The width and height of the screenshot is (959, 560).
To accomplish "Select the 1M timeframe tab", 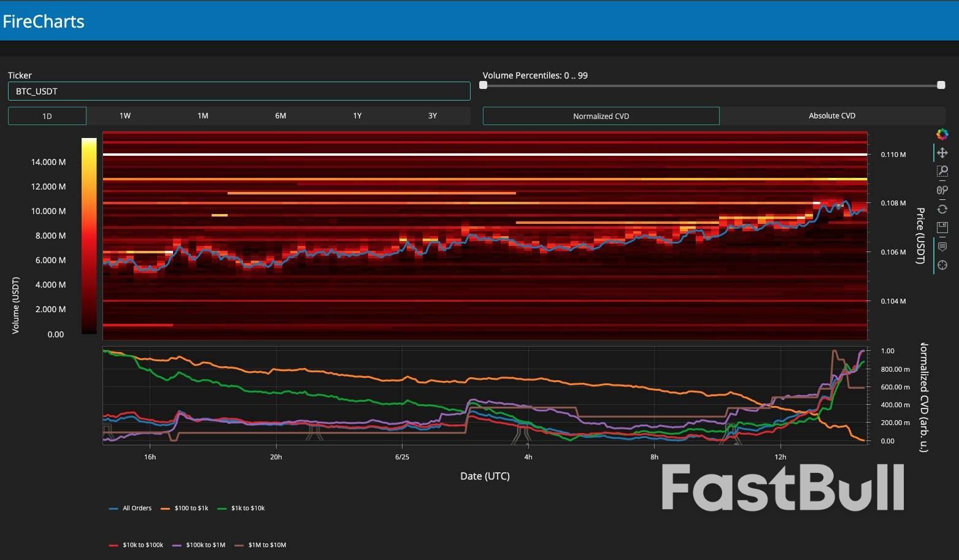I will pos(203,116).
